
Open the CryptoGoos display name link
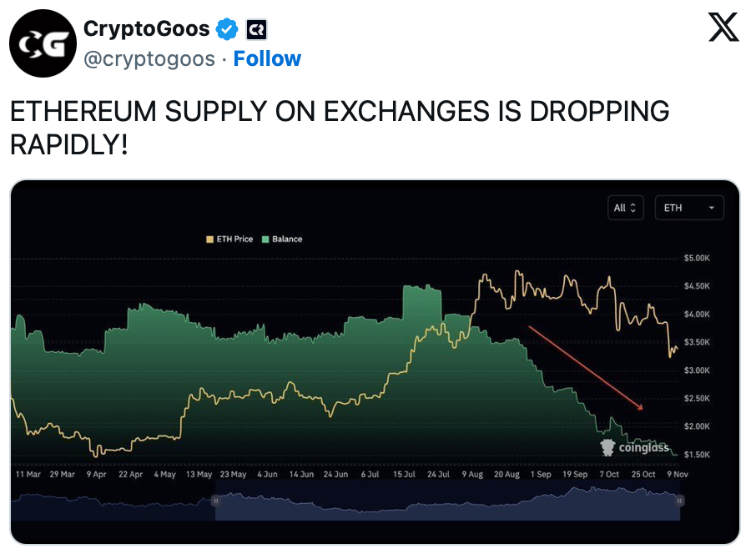point(145,29)
